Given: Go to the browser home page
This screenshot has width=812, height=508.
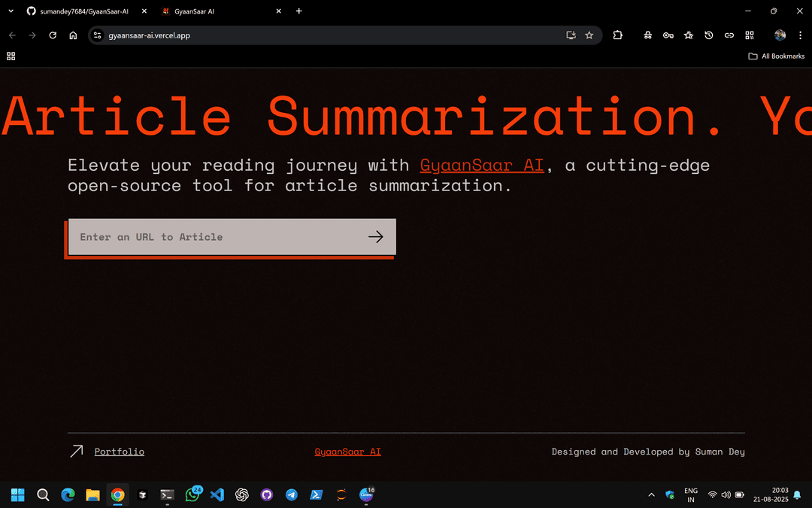Looking at the screenshot, I should 73,35.
